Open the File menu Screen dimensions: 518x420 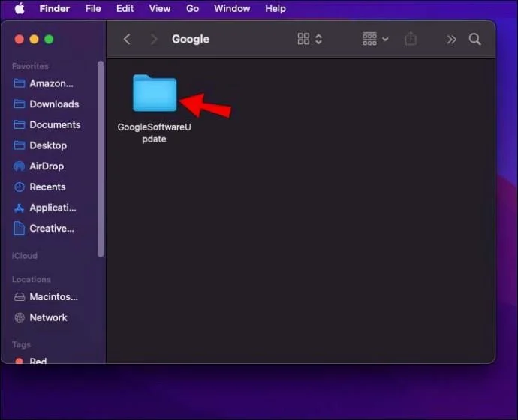click(x=93, y=8)
